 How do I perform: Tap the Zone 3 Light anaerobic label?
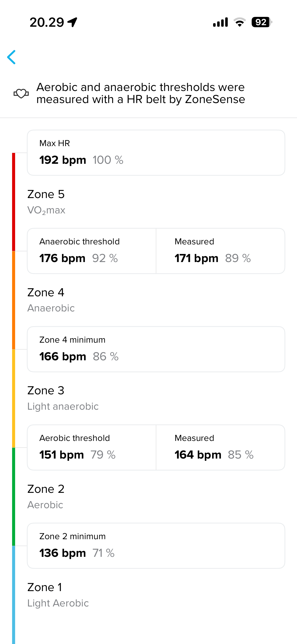click(63, 398)
